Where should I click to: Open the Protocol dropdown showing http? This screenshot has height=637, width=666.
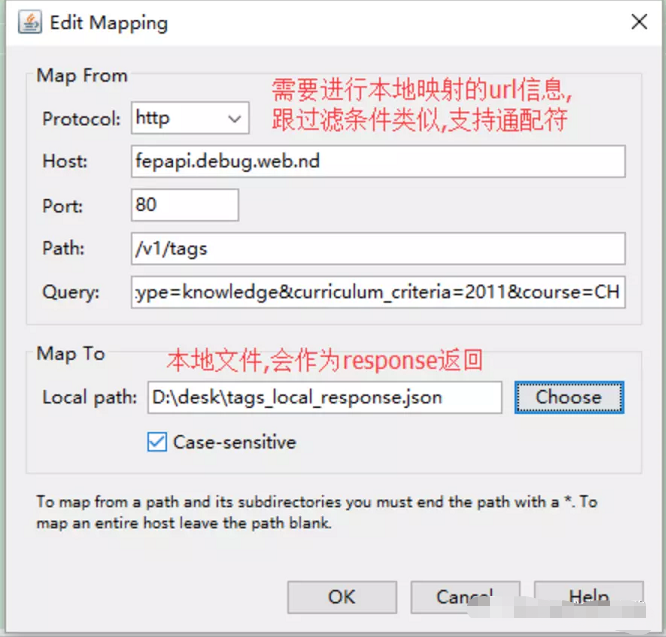coord(190,118)
